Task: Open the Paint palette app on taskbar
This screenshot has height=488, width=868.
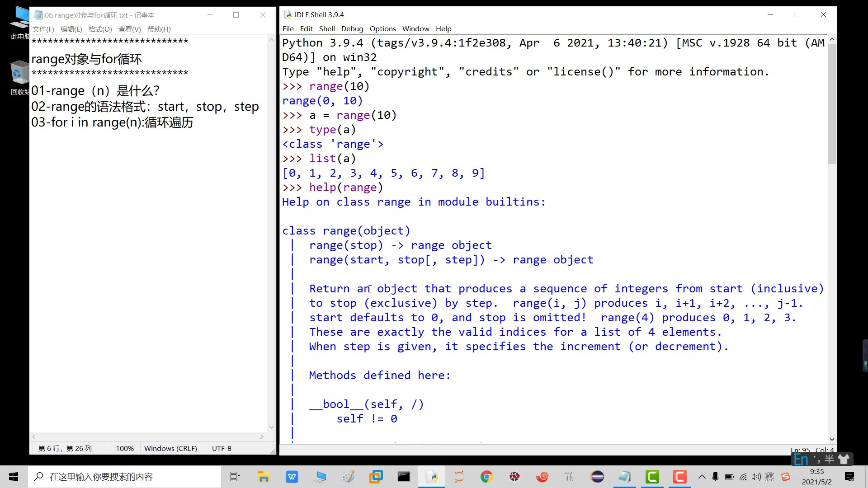Action: [348, 477]
